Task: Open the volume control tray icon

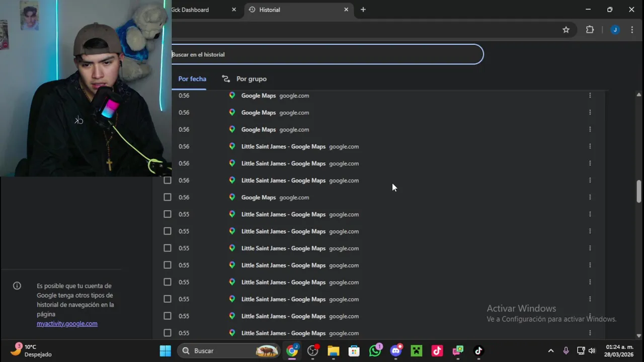Action: point(592,351)
